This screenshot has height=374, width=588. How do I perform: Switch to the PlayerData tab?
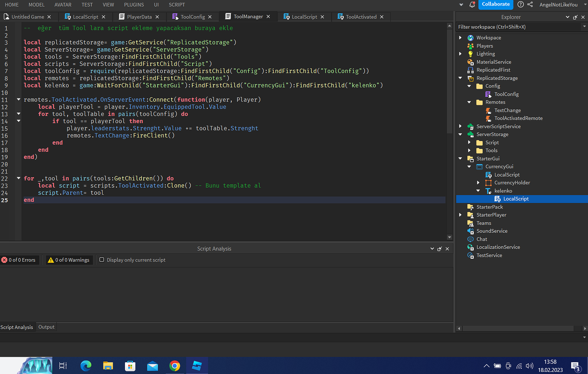pyautogui.click(x=139, y=17)
